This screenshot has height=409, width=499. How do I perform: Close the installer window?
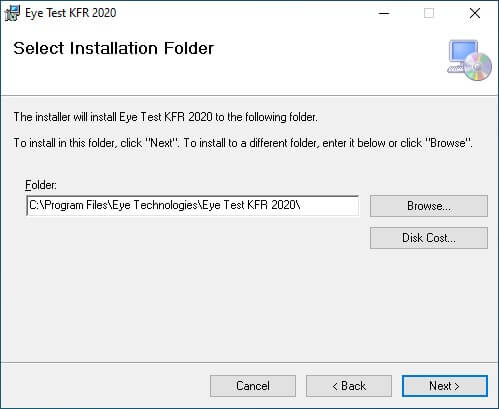(x=475, y=13)
